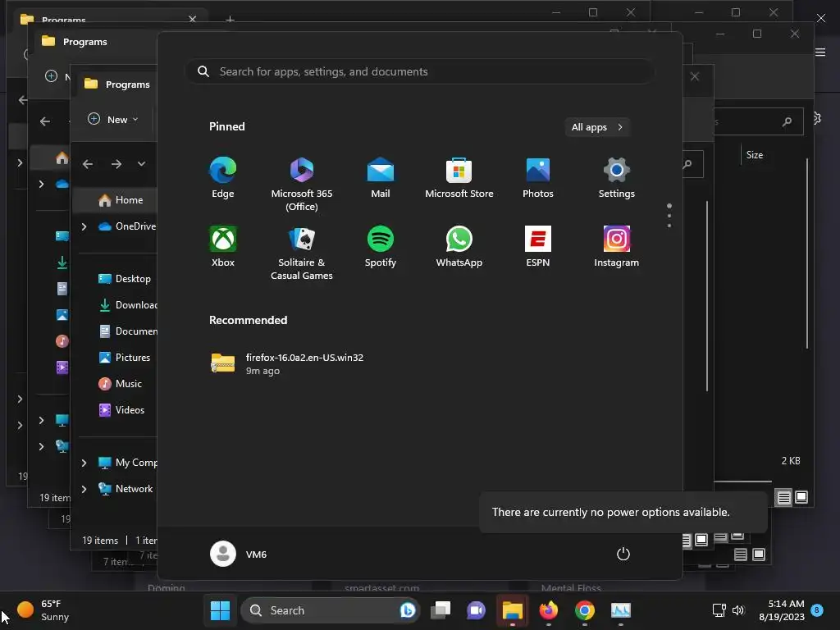Image resolution: width=840 pixels, height=630 pixels.
Task: Open Firefox from the taskbar
Action: [548, 610]
